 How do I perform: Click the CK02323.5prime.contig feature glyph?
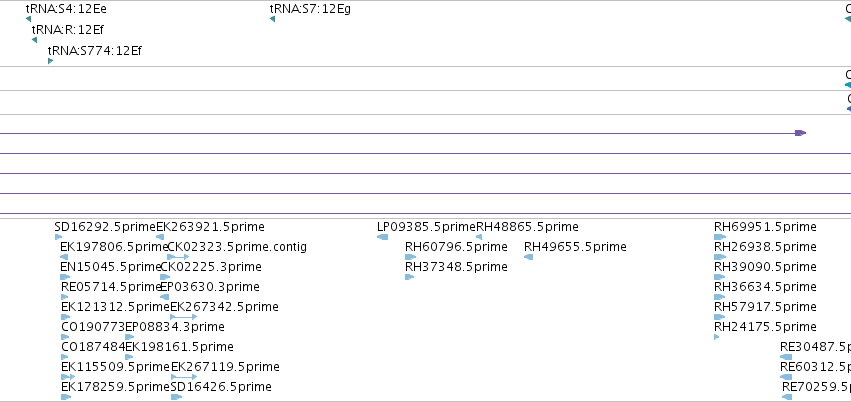[x=178, y=257]
